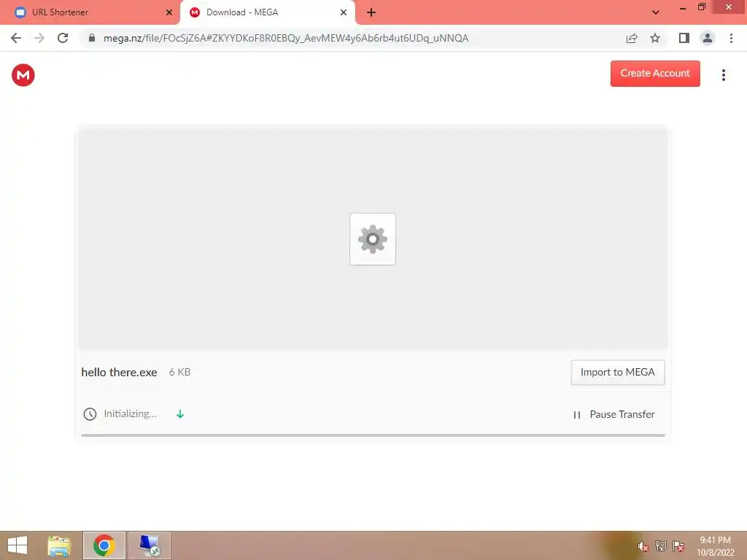Toggle the Chrome side panel
The image size is (747, 560).
[684, 38]
